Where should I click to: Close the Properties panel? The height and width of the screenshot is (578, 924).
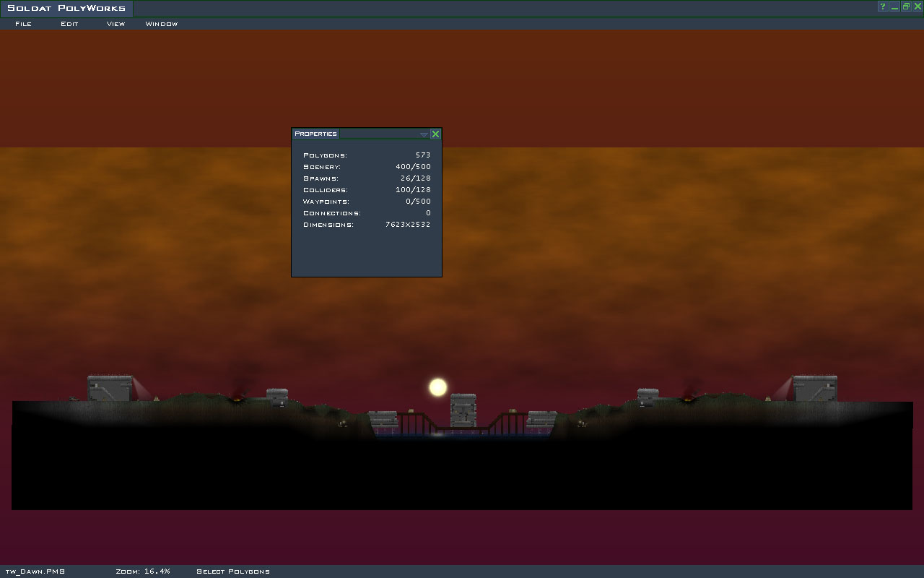[435, 134]
